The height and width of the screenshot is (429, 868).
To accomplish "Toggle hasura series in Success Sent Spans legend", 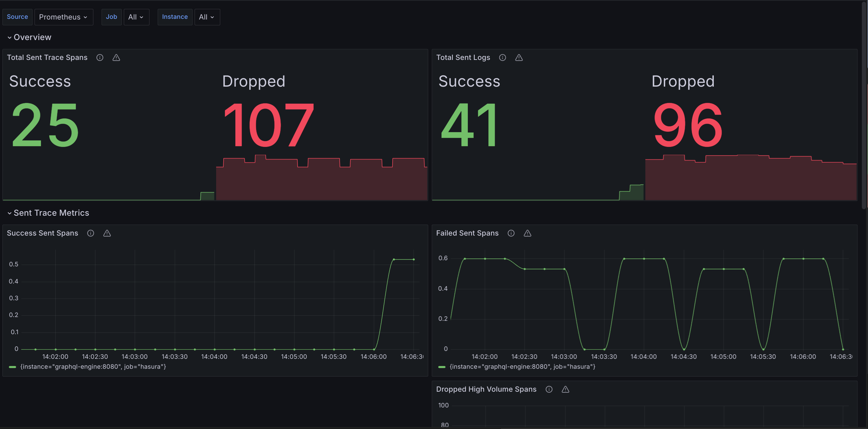I will pos(93,367).
